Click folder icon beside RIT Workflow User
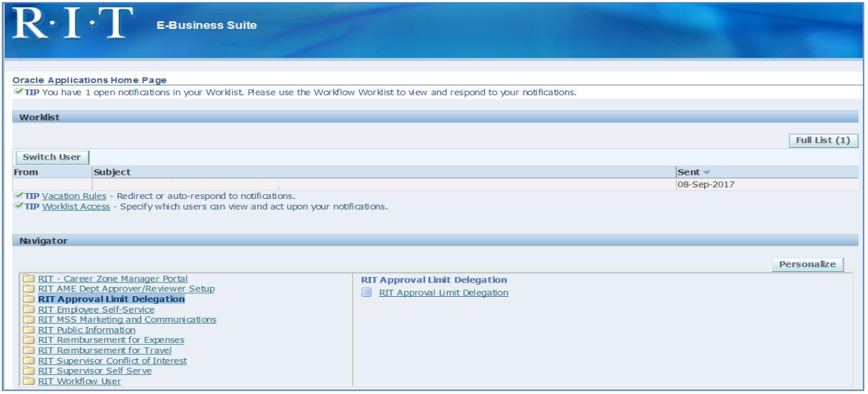This screenshot has height=394, width=868. point(29,381)
